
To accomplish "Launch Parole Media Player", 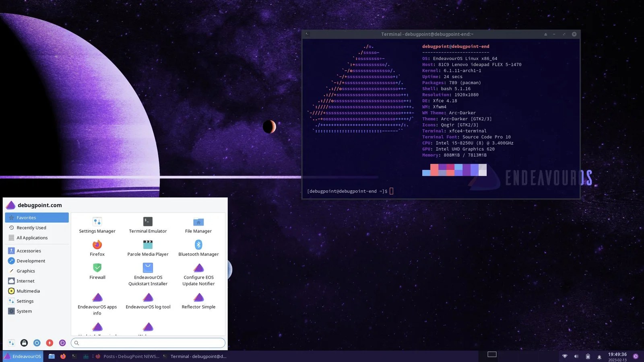I will (147, 249).
